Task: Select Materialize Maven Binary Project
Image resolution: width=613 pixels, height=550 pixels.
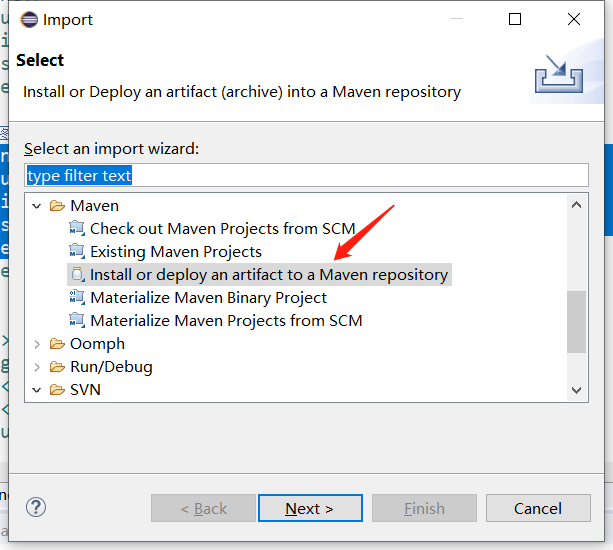Action: 208,297
